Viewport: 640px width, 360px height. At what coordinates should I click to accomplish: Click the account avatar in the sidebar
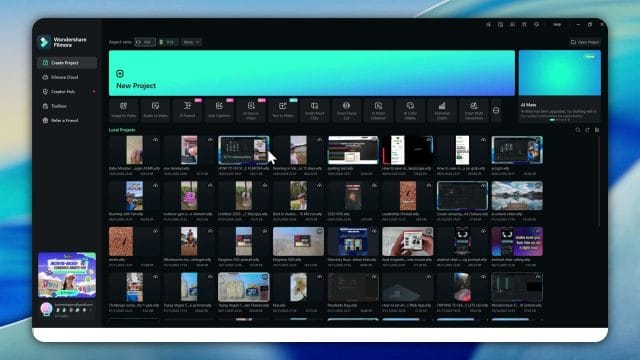pos(46,308)
